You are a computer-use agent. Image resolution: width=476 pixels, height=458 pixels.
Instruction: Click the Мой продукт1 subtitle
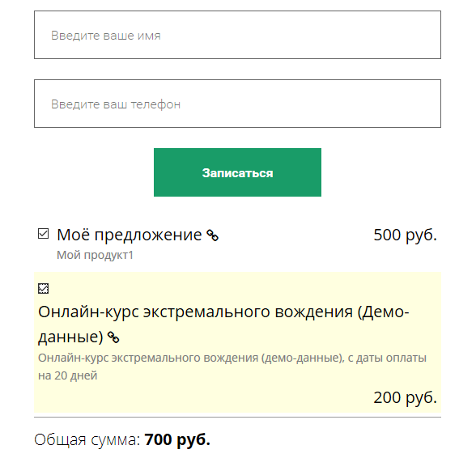click(95, 255)
